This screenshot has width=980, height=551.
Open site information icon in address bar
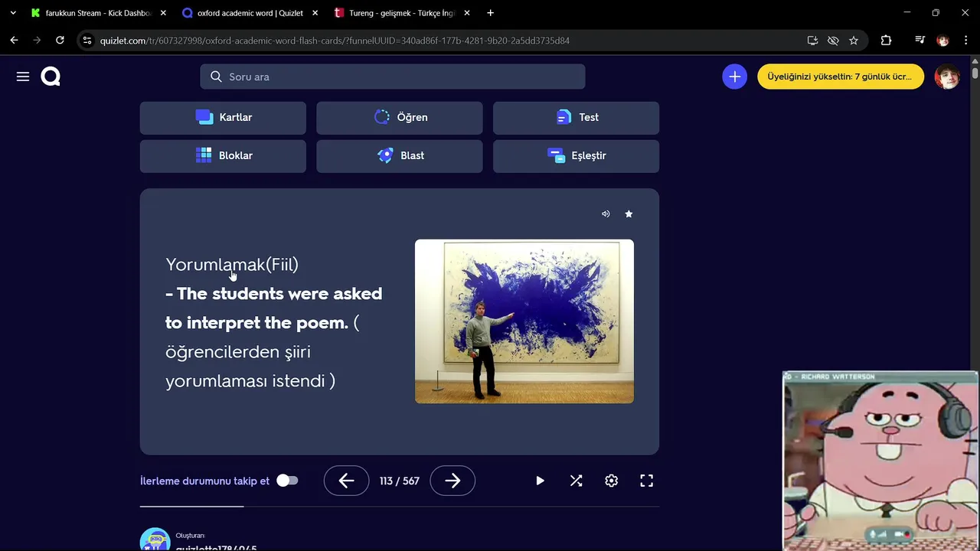click(87, 41)
